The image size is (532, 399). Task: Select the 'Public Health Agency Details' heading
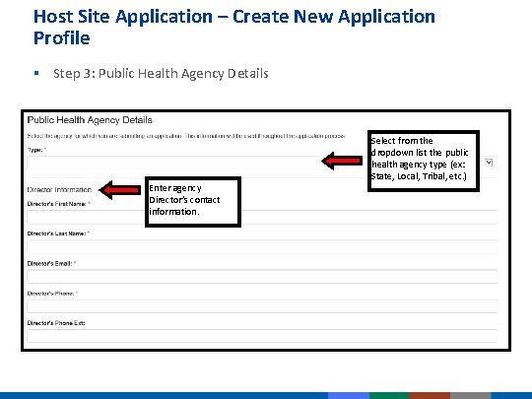[x=90, y=120]
